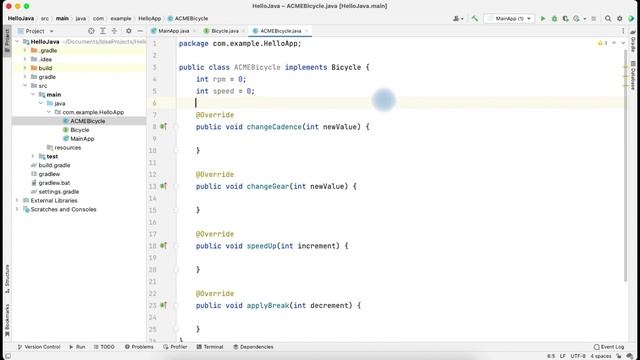The image size is (640, 360).
Task: Select settings.gradle in project tree
Action: pyautogui.click(x=59, y=192)
